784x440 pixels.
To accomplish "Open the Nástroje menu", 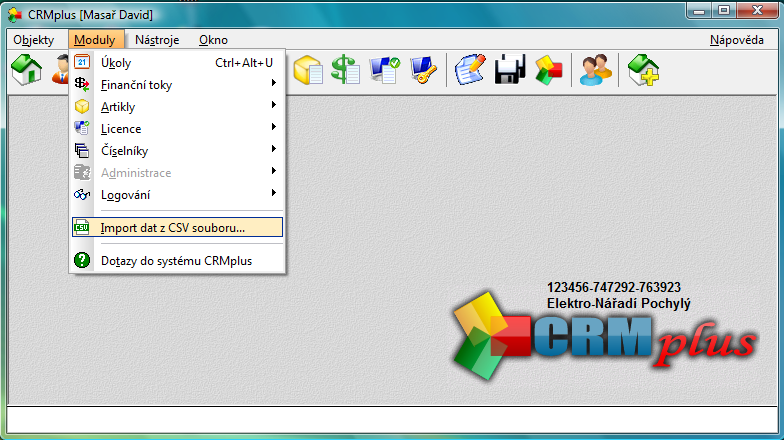I will [157, 40].
